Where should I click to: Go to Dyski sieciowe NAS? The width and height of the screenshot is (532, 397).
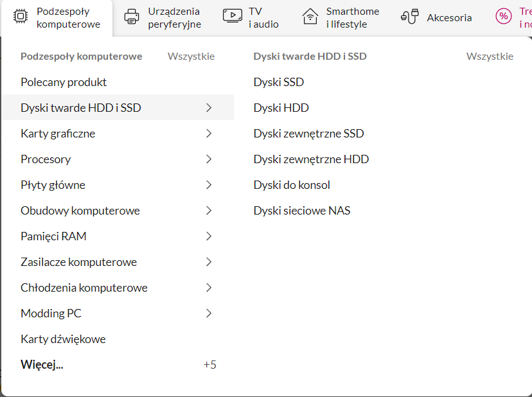[x=301, y=211]
